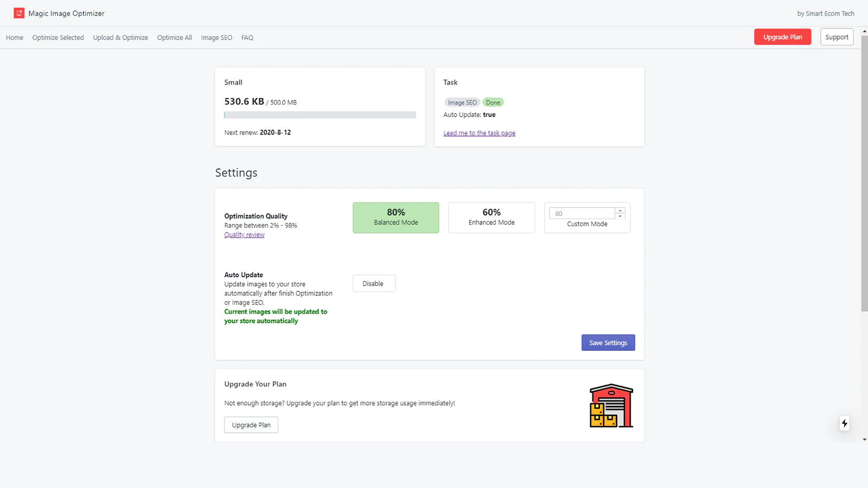Decrease Custom Mode value with down stepper arrow
868x488 pixels.
tap(620, 216)
